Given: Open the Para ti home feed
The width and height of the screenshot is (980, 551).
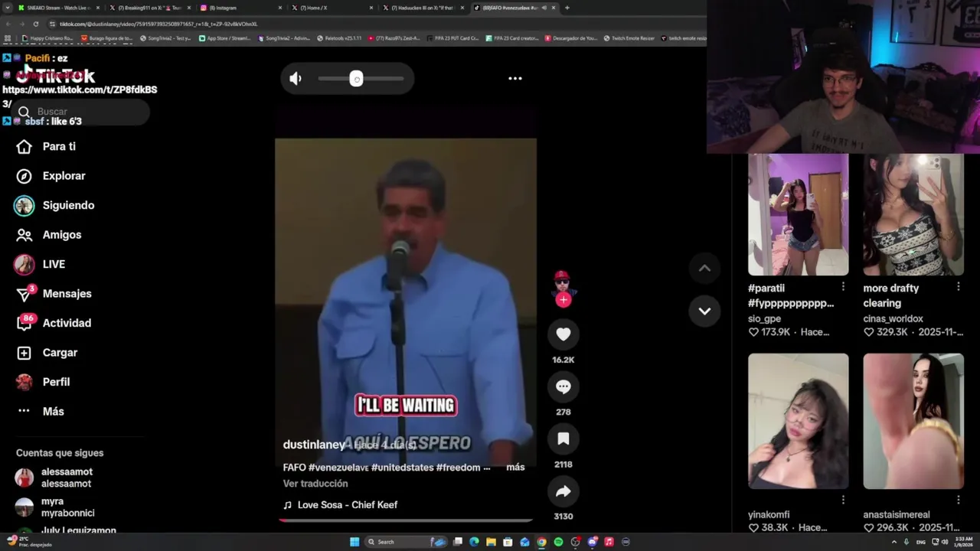Looking at the screenshot, I should (47, 146).
